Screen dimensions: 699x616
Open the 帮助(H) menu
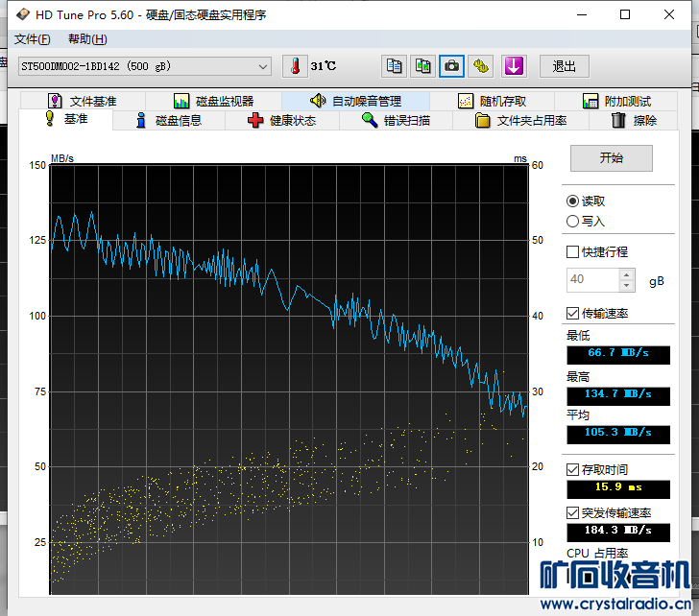87,39
